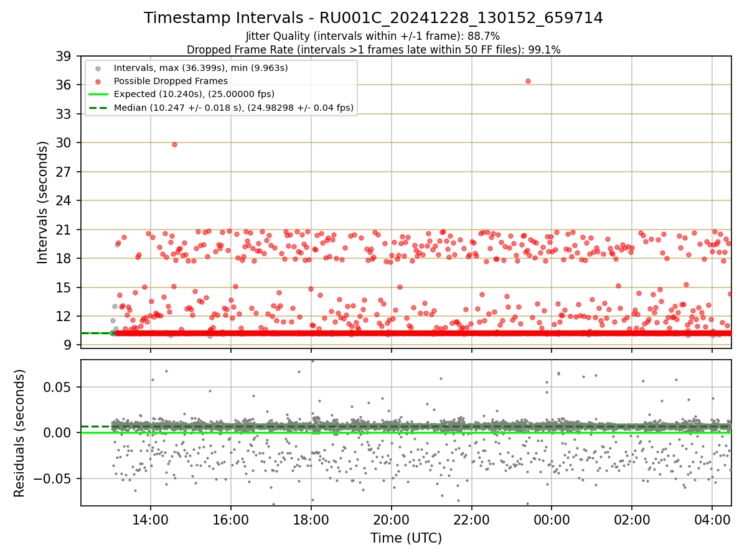
Task: Click the y-axis tick label '21'
Action: [x=64, y=230]
